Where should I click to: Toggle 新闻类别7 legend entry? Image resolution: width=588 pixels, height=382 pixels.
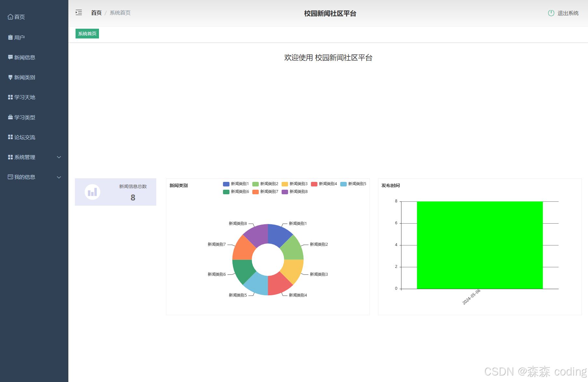pos(265,192)
